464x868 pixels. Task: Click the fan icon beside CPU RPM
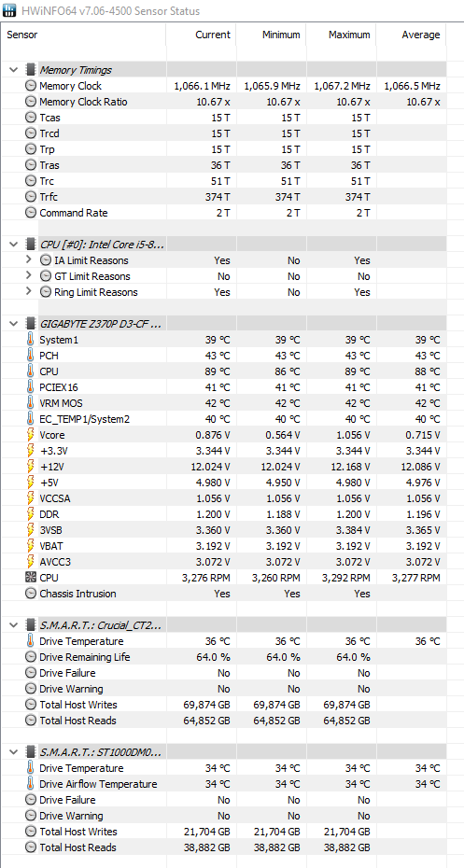pos(31,578)
